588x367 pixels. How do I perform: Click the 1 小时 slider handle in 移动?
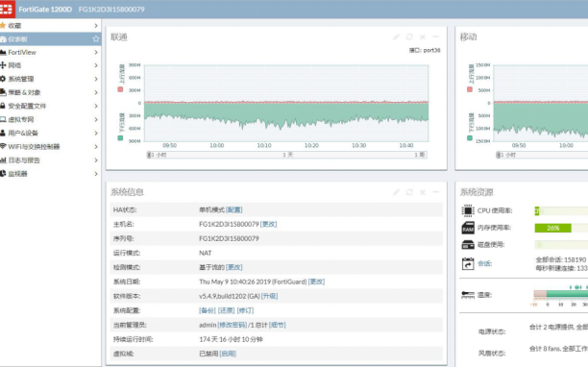click(x=498, y=155)
